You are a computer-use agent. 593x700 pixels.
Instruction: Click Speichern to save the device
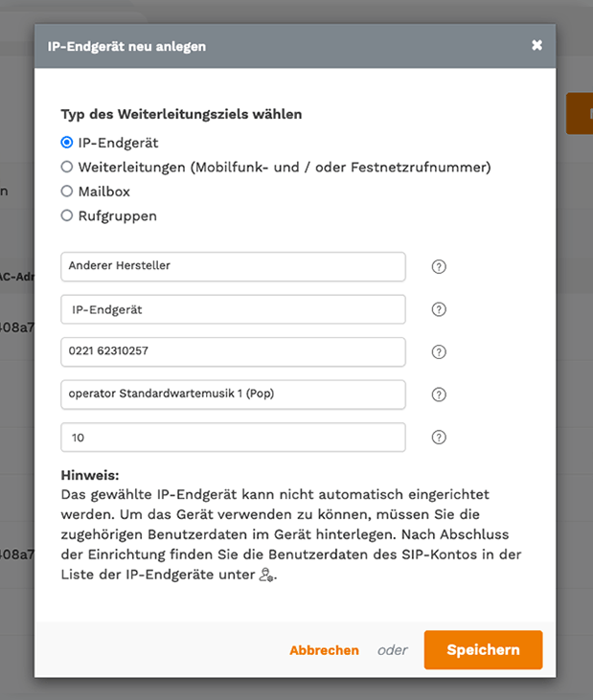click(x=483, y=649)
